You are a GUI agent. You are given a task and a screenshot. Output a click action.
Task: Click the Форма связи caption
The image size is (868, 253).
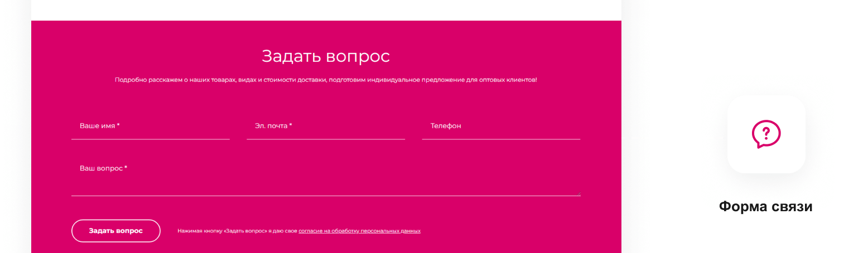[765, 207]
